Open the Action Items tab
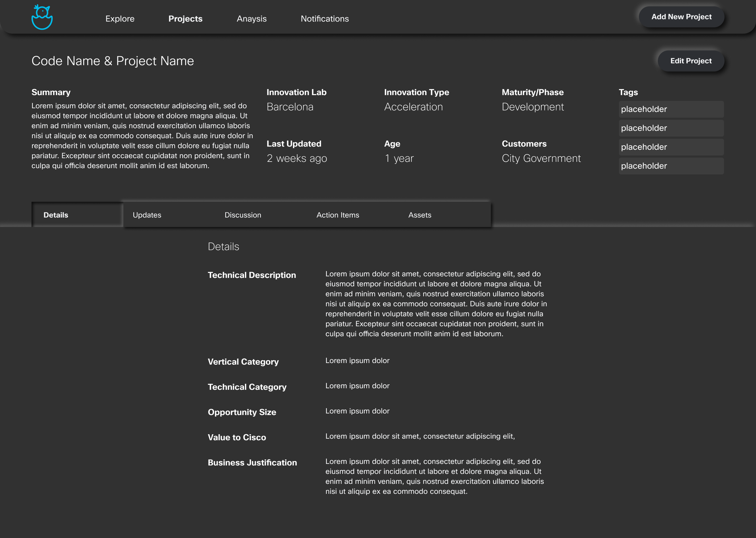Viewport: 756px width, 538px height. [337, 215]
